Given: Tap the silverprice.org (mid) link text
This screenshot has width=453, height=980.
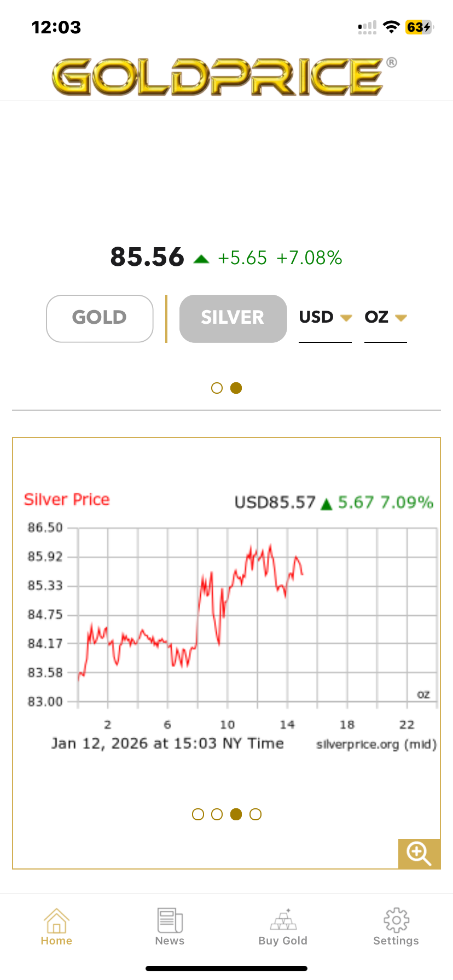Looking at the screenshot, I should [376, 744].
